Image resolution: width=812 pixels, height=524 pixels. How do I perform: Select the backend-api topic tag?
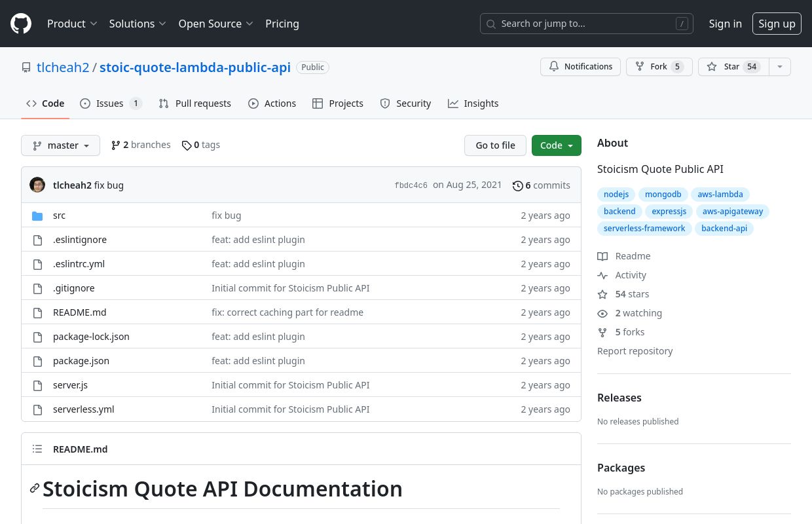pos(724,229)
